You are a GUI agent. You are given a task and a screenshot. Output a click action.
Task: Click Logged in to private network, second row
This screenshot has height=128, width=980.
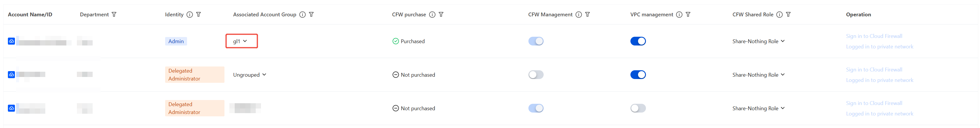[879, 80]
